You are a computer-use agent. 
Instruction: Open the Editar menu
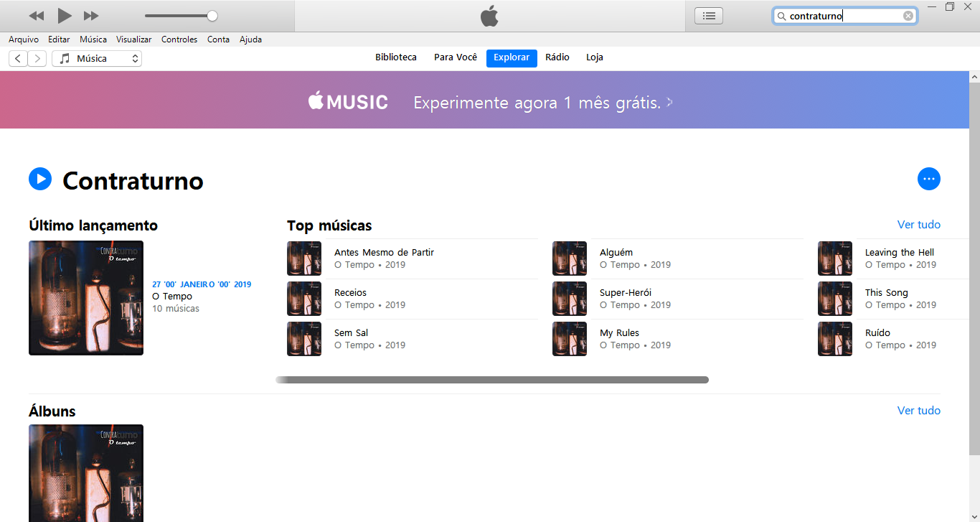(x=59, y=39)
